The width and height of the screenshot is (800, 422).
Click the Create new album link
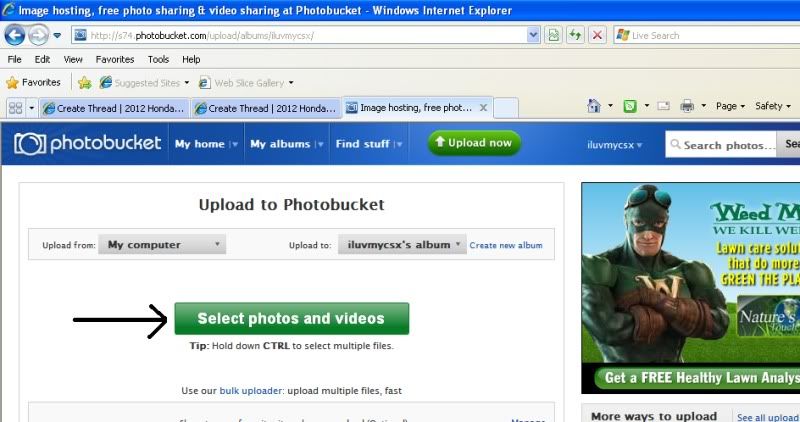coord(506,245)
